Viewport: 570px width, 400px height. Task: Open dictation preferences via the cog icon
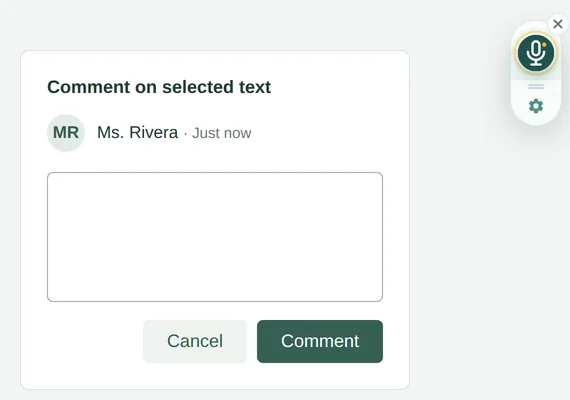tap(536, 106)
